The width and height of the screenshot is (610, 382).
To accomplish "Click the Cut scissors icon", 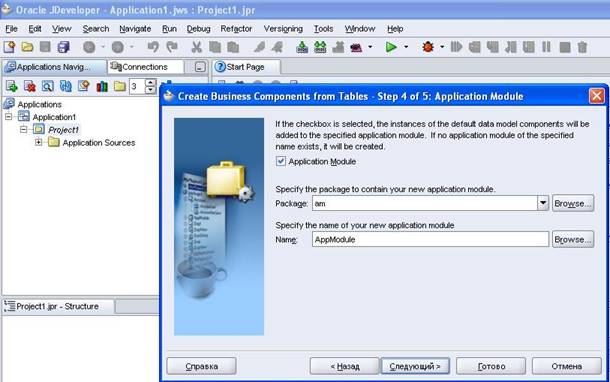I will point(196,47).
